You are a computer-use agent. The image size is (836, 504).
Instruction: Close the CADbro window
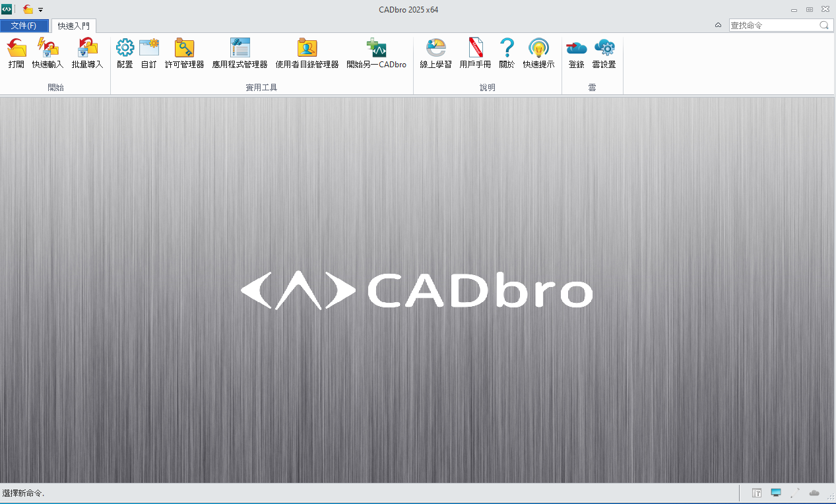click(825, 9)
